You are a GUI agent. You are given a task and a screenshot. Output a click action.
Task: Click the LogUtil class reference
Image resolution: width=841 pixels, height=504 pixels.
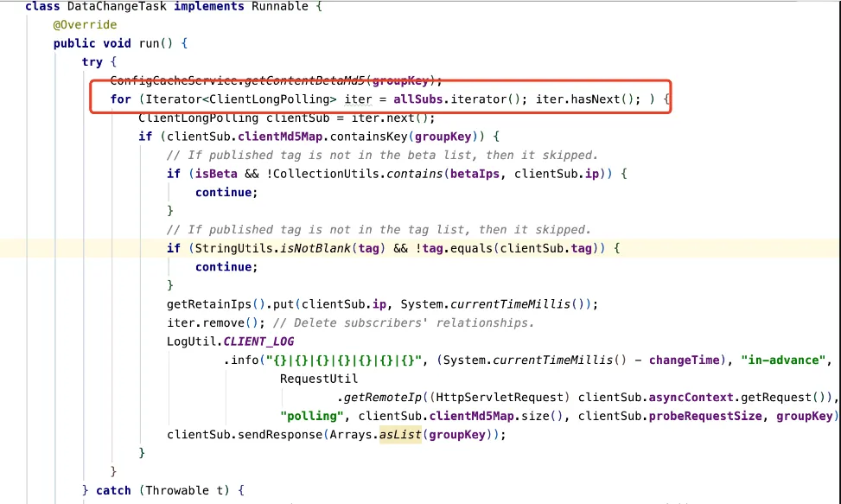pyautogui.click(x=192, y=341)
